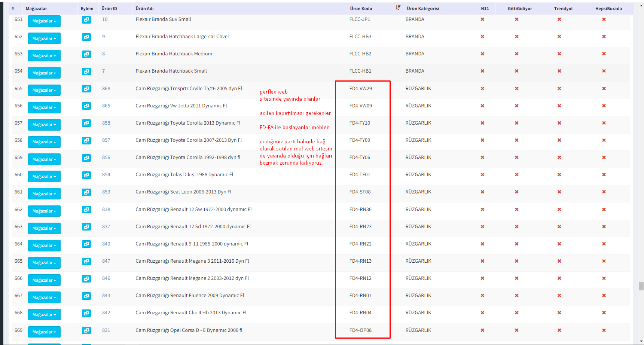644x345 pixels.
Task: Open product ID 868 link
Action: pos(106,89)
